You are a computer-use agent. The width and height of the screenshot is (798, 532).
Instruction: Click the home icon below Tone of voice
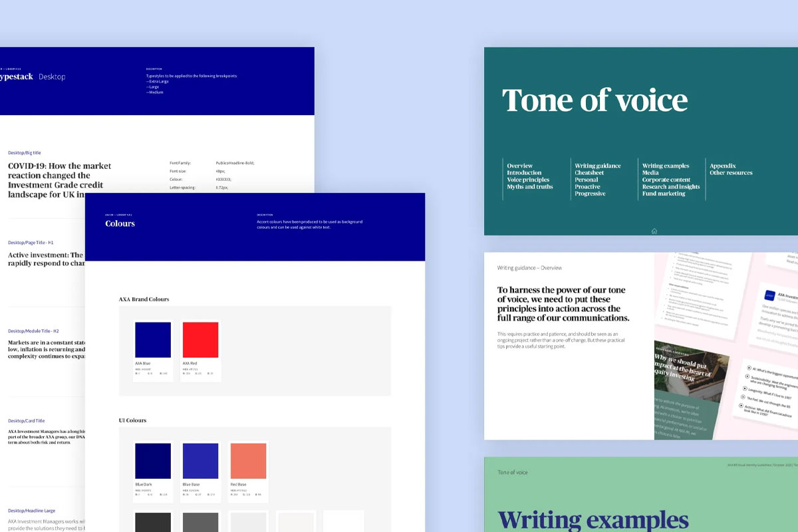click(x=654, y=231)
